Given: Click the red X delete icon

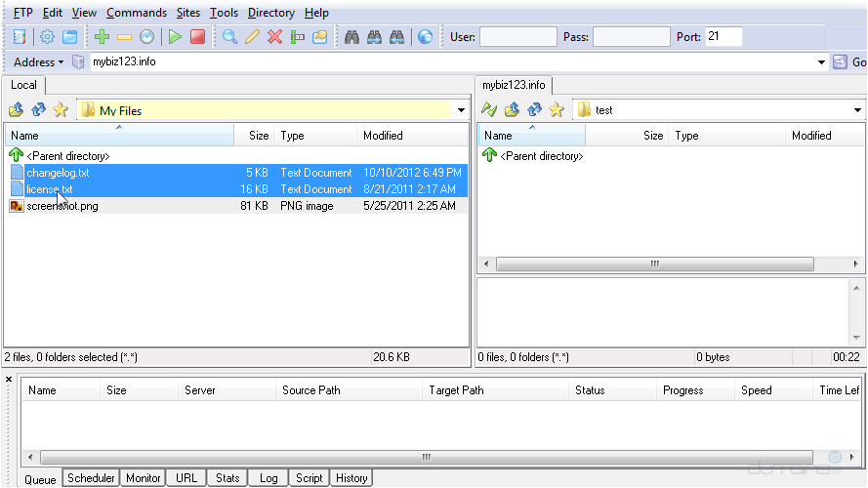Looking at the screenshot, I should tap(274, 37).
